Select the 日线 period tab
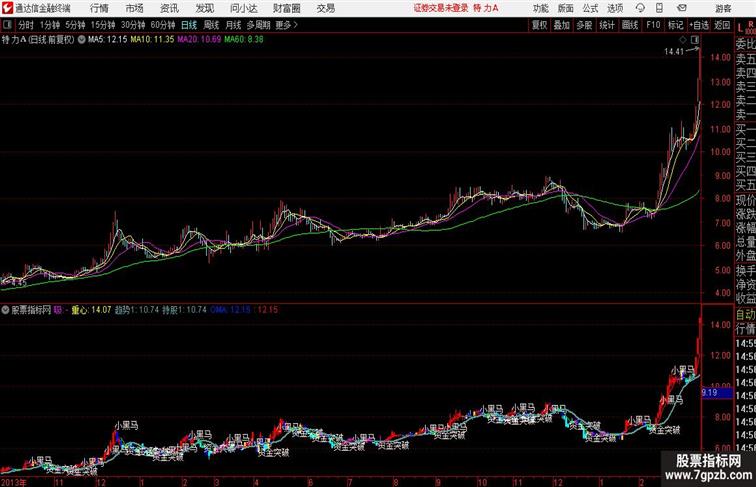This screenshot has height=487, width=756. tap(189, 25)
